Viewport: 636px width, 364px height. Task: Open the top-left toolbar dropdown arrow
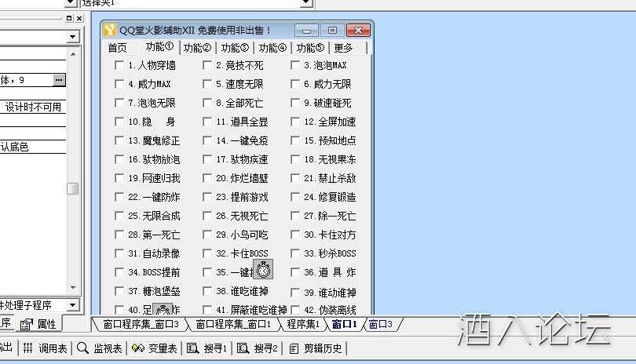70,3
